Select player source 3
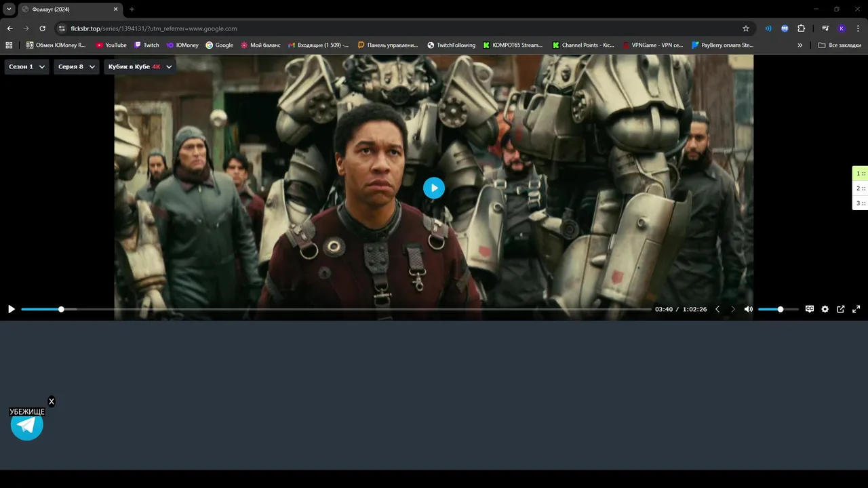Screen dimensions: 868x488 (860, 203)
